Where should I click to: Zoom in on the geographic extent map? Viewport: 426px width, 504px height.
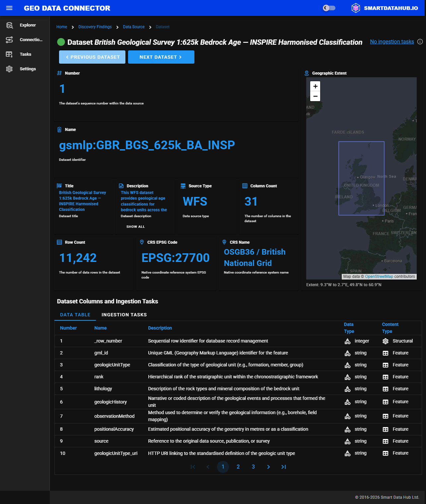(x=315, y=86)
